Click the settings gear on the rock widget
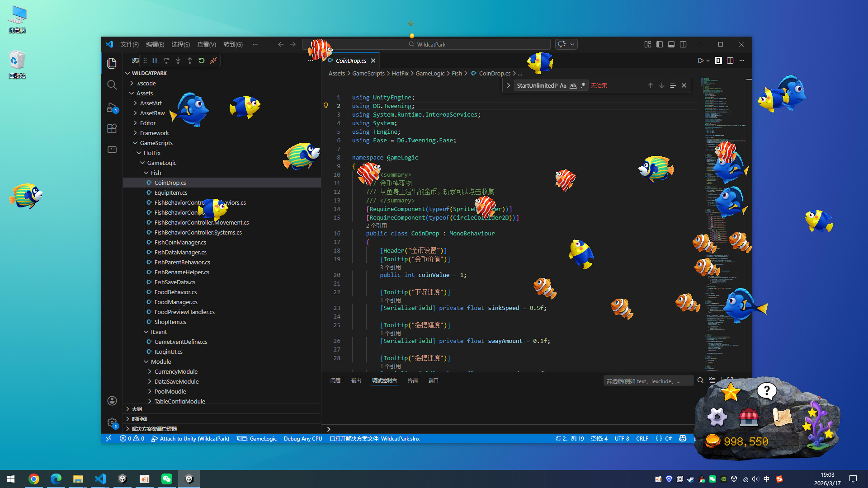The image size is (868, 488). (x=717, y=418)
